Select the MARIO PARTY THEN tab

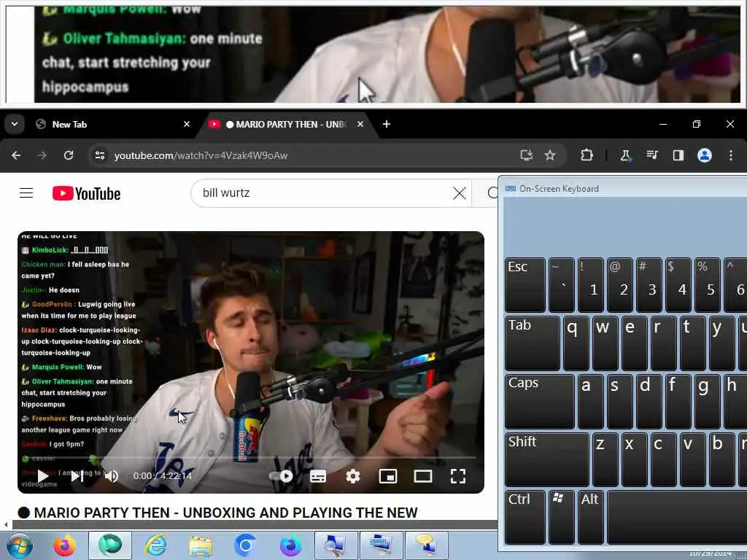click(286, 124)
